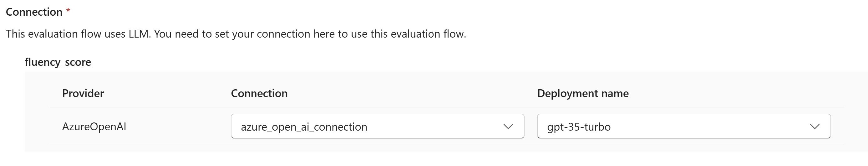Select the azure_open_ai_connection value text
The width and height of the screenshot is (868, 166).
pos(304,127)
